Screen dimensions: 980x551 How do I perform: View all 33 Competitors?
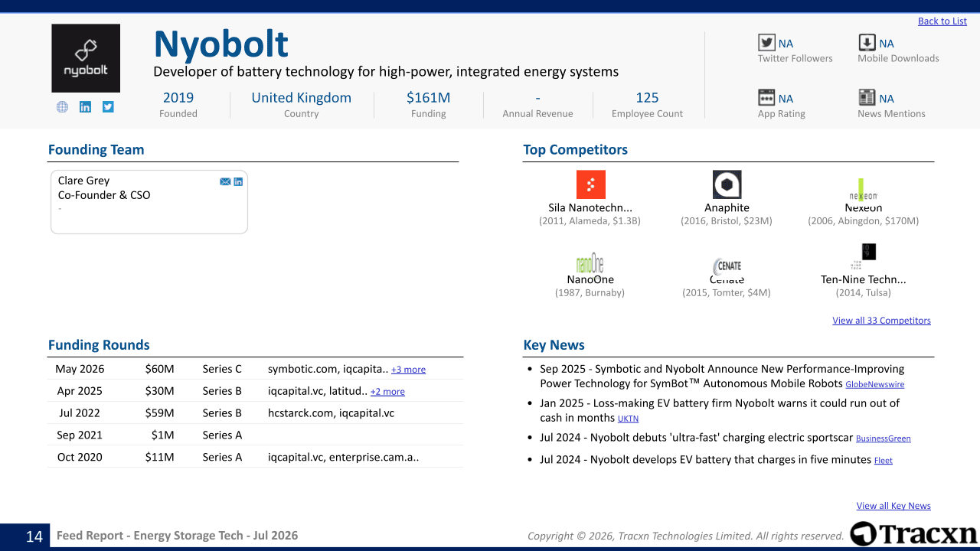click(881, 321)
